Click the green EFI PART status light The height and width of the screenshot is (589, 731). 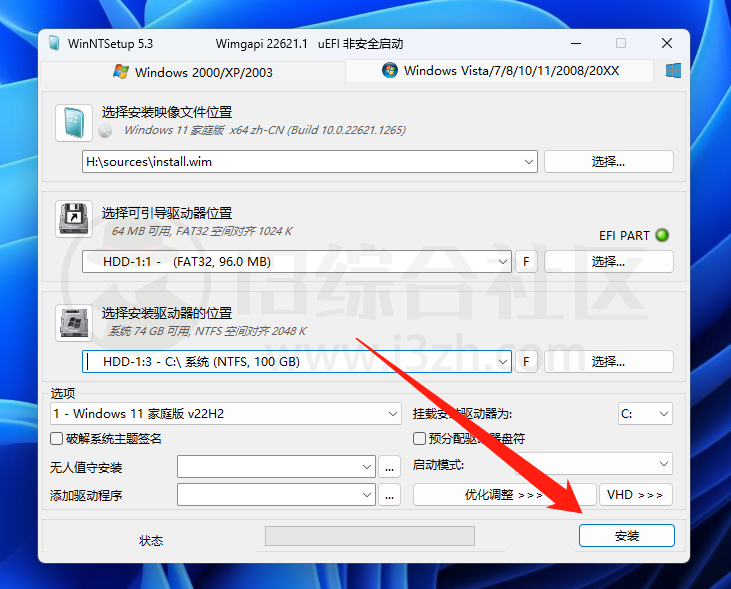[662, 235]
